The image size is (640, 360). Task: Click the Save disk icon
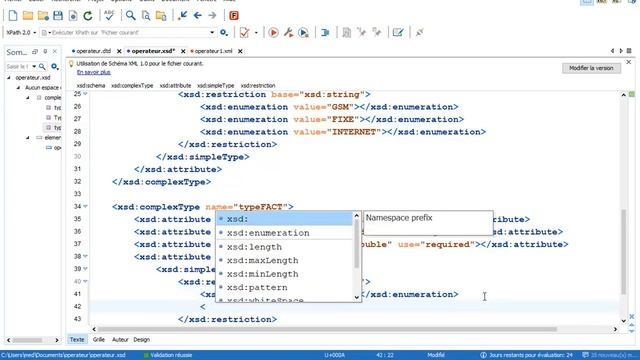coord(58,16)
